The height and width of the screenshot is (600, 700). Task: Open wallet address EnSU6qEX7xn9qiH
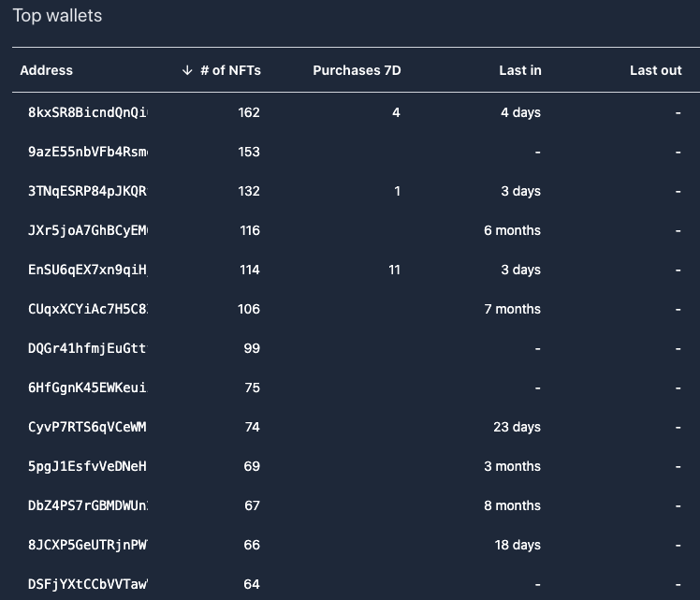tap(88, 270)
